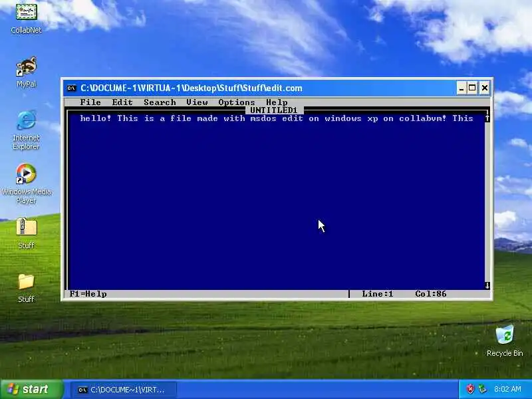The image size is (532, 399).
Task: Select the Internet Explorer desktop icon
Action: point(26,130)
